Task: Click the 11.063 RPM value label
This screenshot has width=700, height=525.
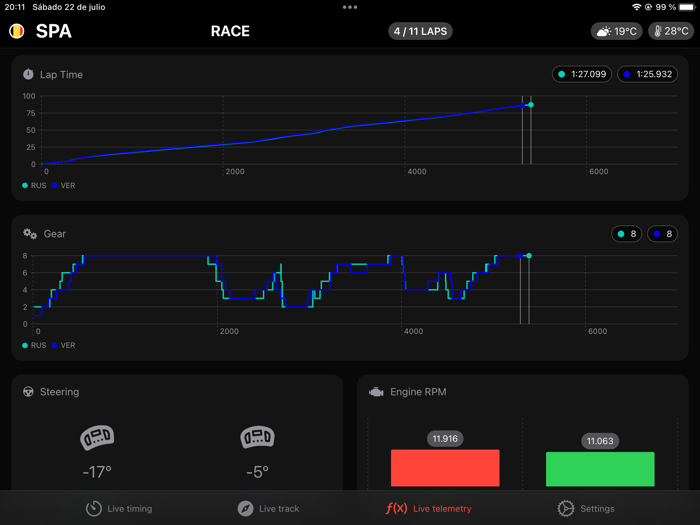Action: tap(600, 441)
